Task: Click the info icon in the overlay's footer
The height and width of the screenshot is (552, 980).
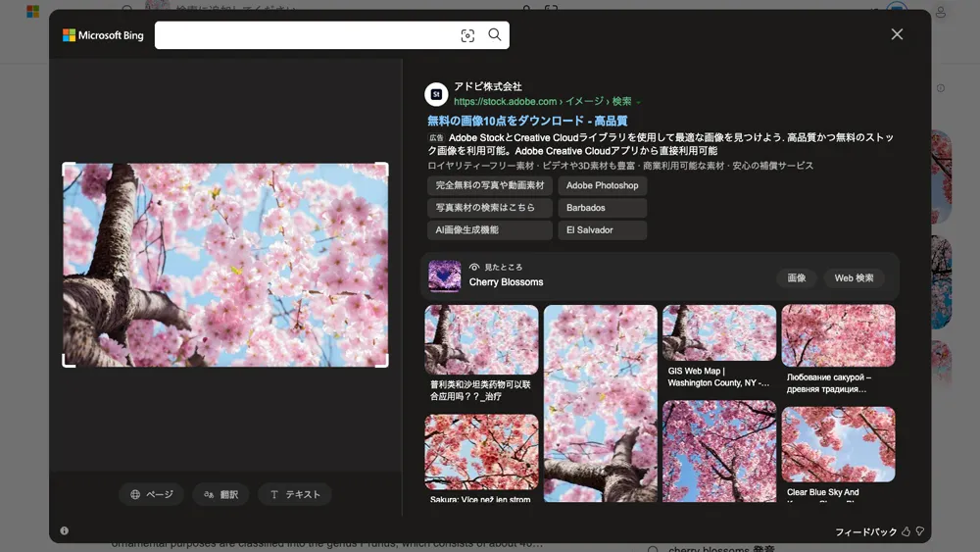Action: point(65,530)
